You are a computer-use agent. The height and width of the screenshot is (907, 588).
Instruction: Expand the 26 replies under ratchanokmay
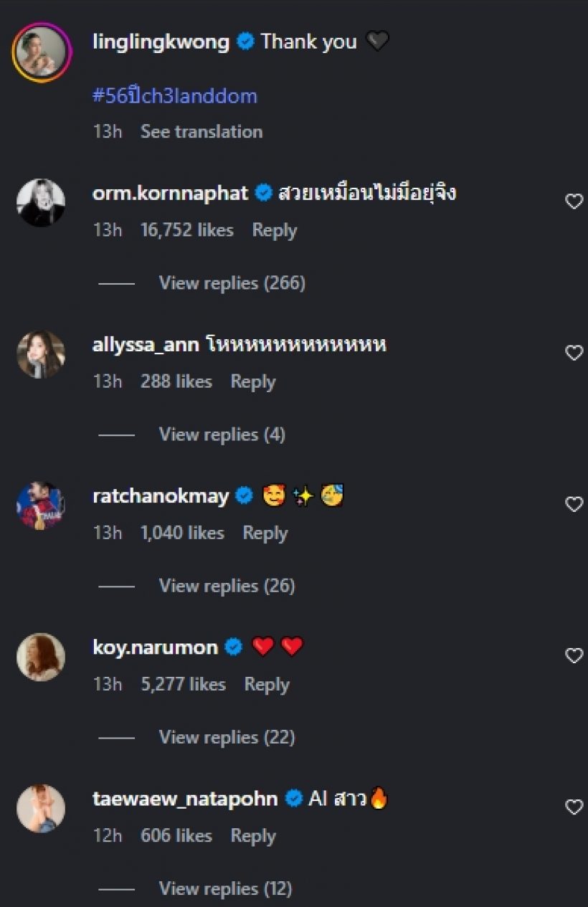coord(227,586)
